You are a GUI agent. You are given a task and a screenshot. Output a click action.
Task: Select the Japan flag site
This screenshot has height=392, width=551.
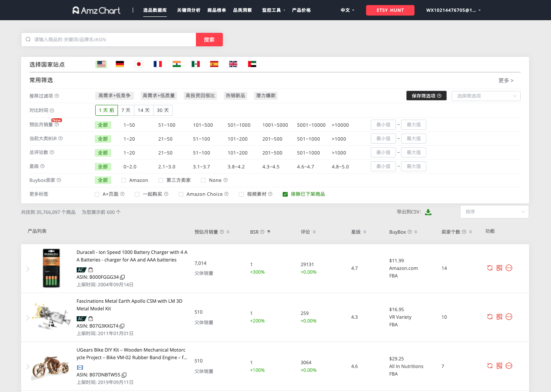139,64
